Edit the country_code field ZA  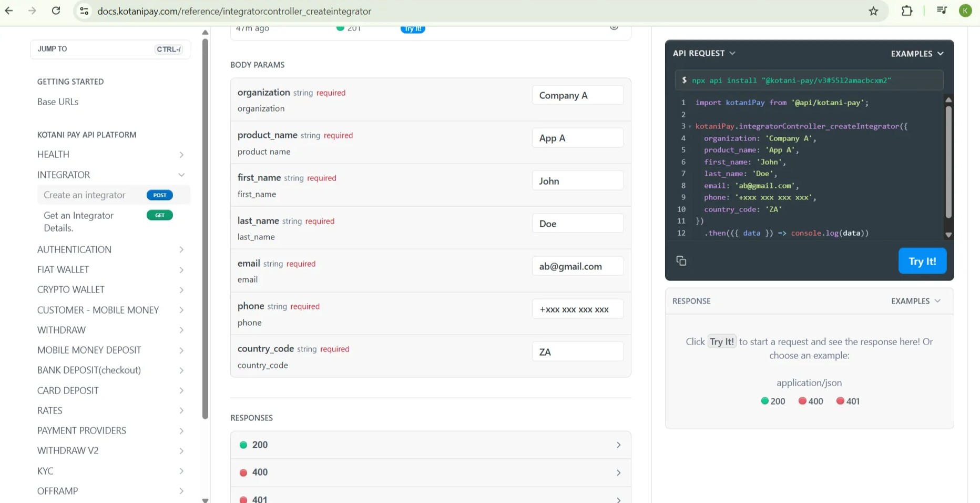pyautogui.click(x=578, y=352)
